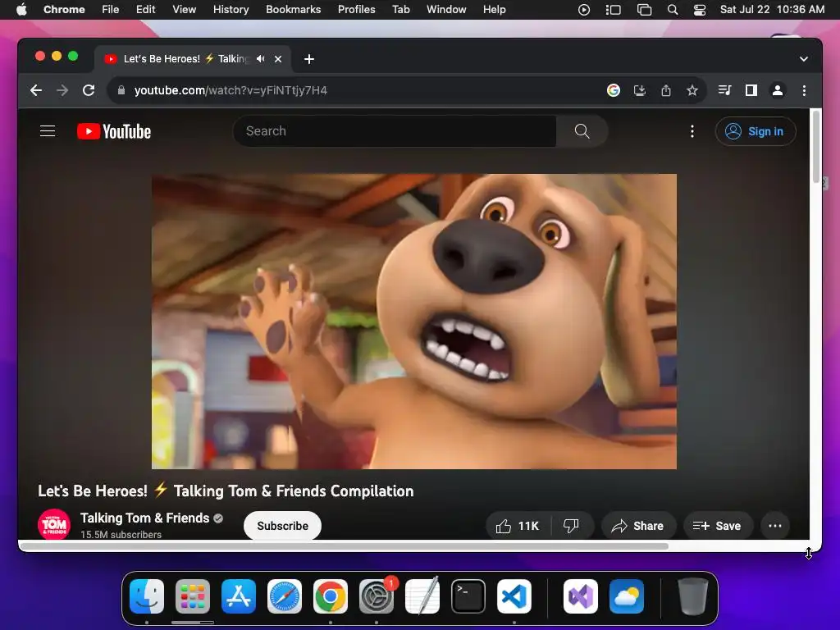Open Launchpad from the Dock
This screenshot has width=840, height=630.
(193, 596)
